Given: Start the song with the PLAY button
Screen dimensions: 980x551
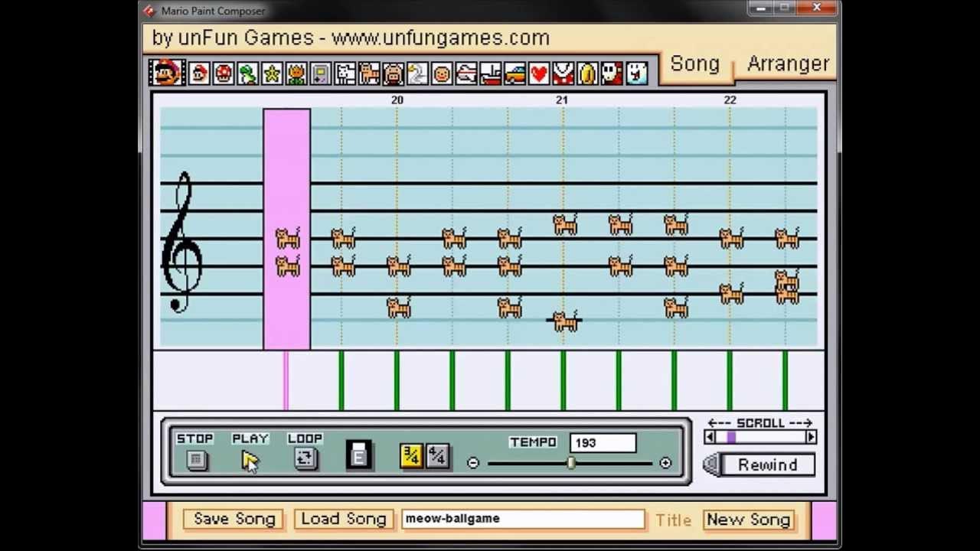Looking at the screenshot, I should pos(250,459).
